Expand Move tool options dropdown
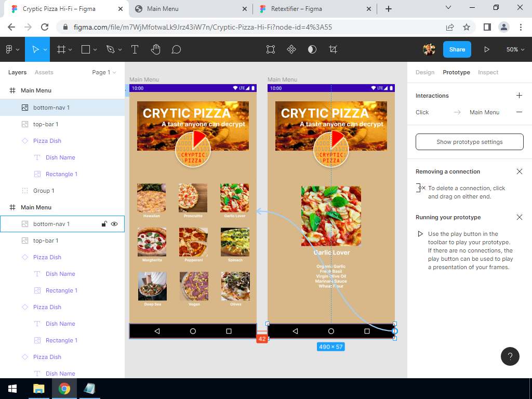 (x=45, y=49)
